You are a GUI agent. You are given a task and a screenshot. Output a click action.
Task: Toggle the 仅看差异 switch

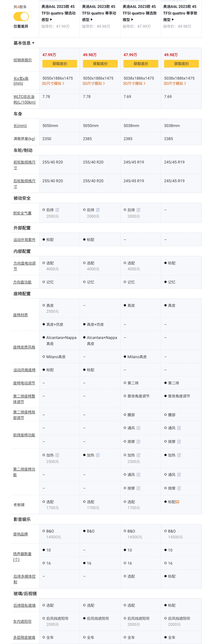tap(21, 17)
